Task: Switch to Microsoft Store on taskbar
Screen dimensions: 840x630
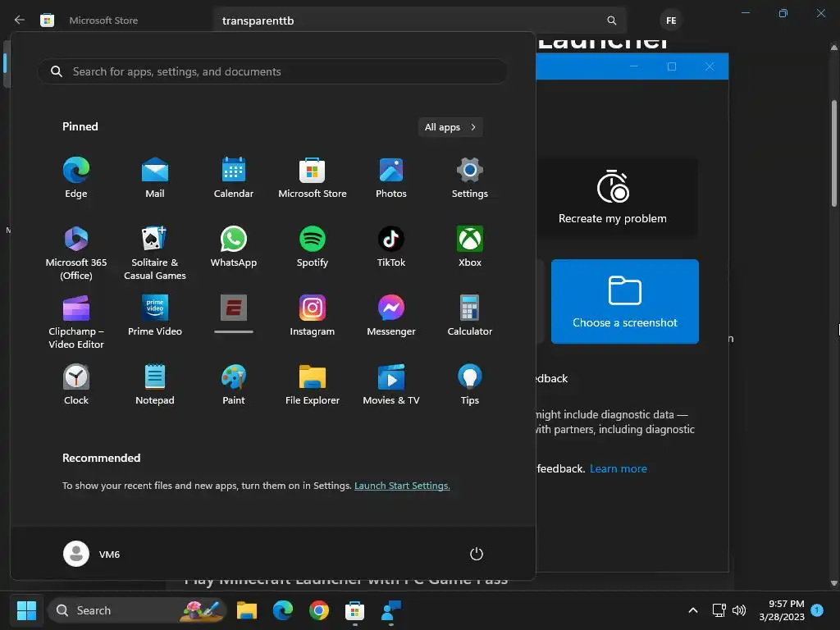Action: [354, 610]
